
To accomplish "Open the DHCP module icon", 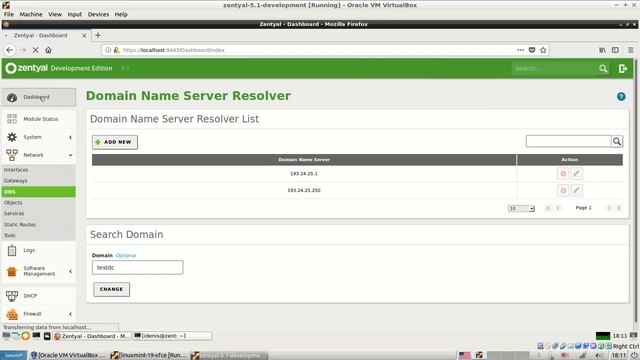I will pyautogui.click(x=12, y=296).
